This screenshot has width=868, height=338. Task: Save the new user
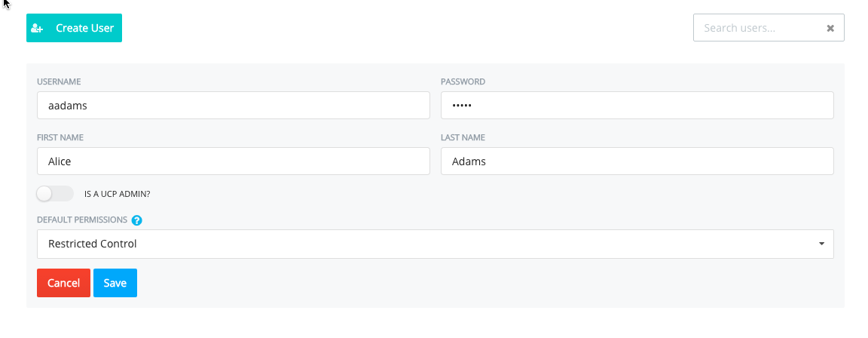pyautogui.click(x=115, y=283)
